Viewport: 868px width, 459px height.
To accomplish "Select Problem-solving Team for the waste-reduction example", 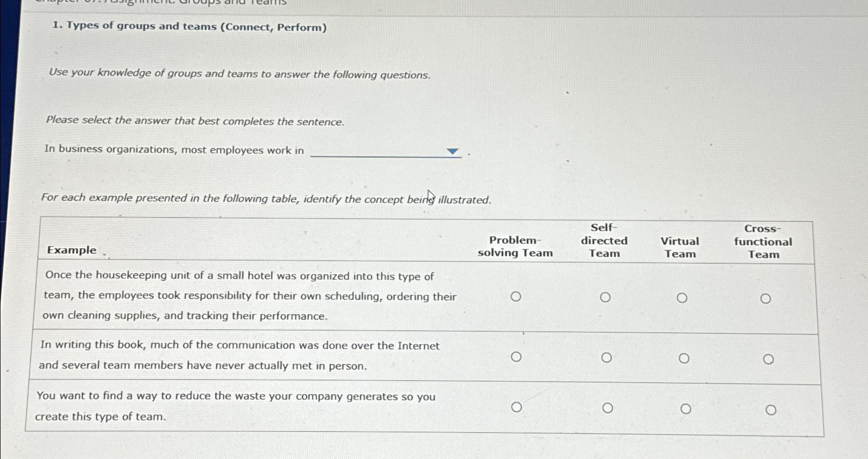I will pyautogui.click(x=517, y=407).
